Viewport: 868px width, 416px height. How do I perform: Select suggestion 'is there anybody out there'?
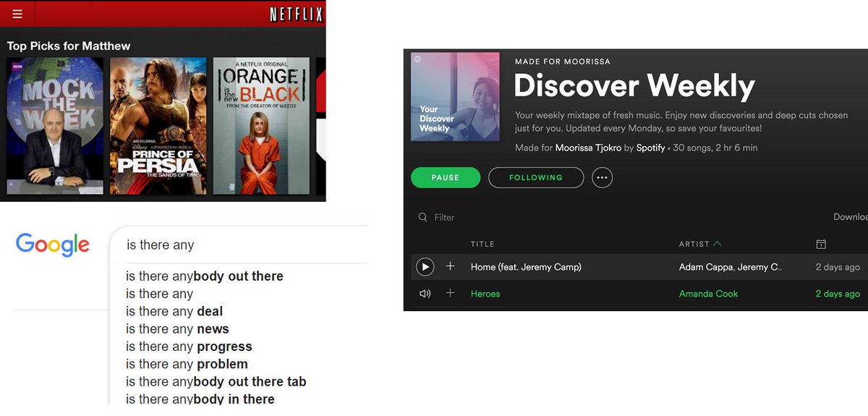(x=205, y=276)
